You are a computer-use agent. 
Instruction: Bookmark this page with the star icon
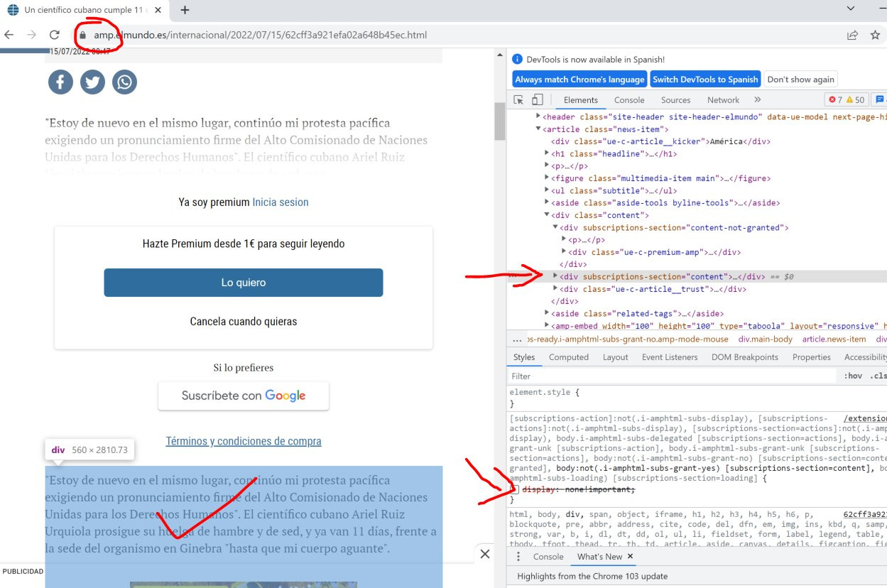(875, 35)
